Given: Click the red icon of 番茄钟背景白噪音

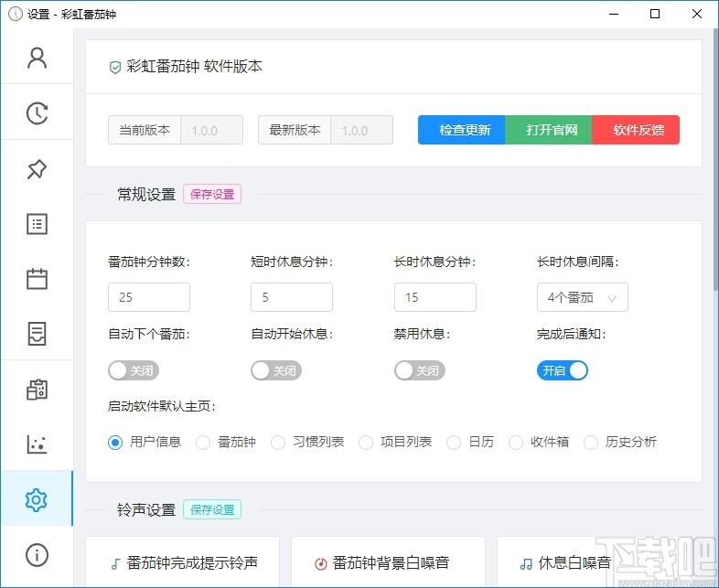Looking at the screenshot, I should 321,563.
